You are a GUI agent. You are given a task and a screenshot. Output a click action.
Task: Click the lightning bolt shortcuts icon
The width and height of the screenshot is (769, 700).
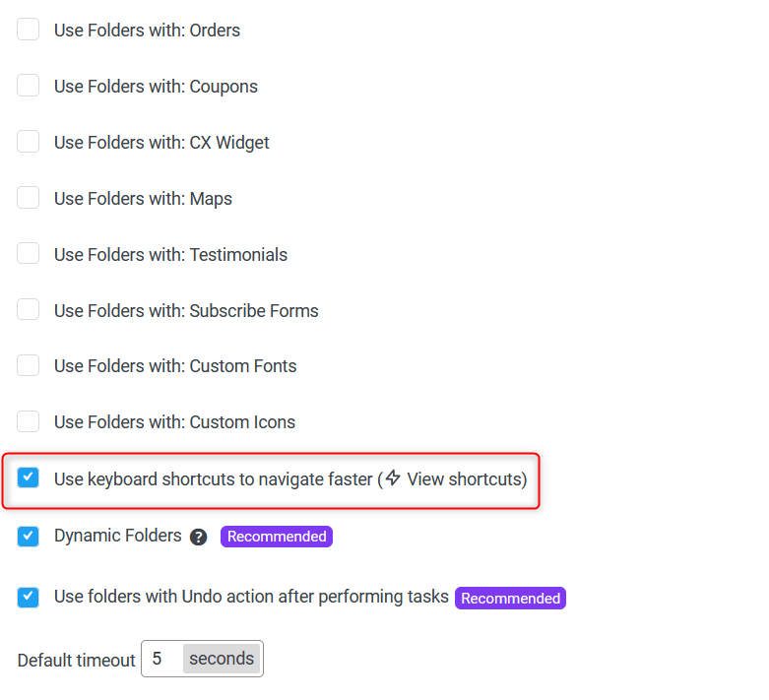pos(393,477)
